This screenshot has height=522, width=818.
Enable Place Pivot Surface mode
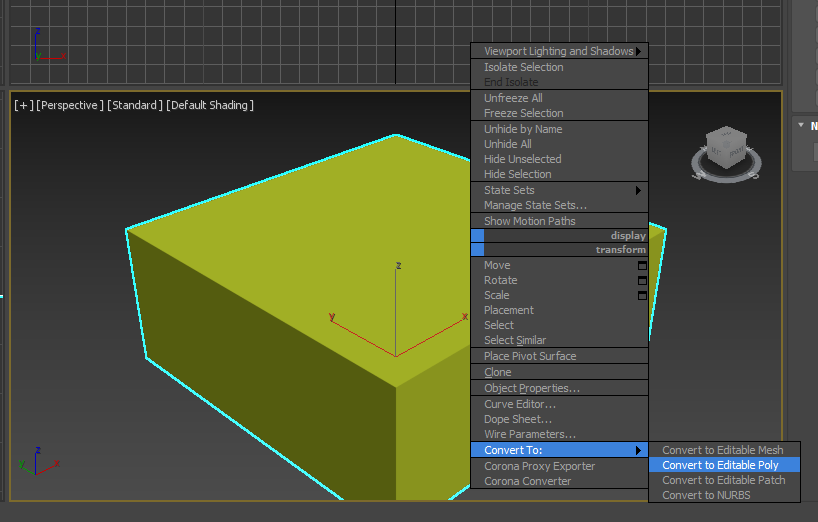[530, 356]
